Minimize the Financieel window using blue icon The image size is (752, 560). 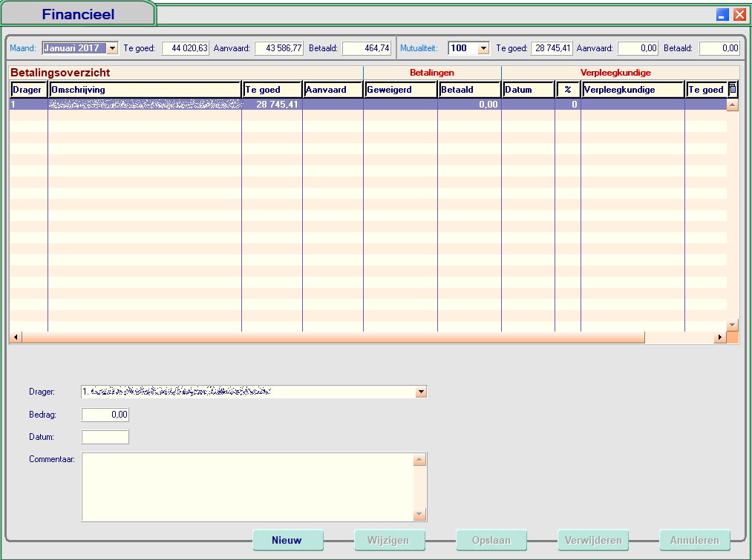[722, 14]
